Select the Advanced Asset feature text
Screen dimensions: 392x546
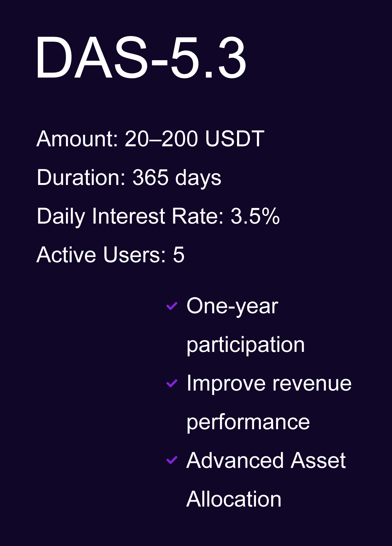click(x=266, y=460)
